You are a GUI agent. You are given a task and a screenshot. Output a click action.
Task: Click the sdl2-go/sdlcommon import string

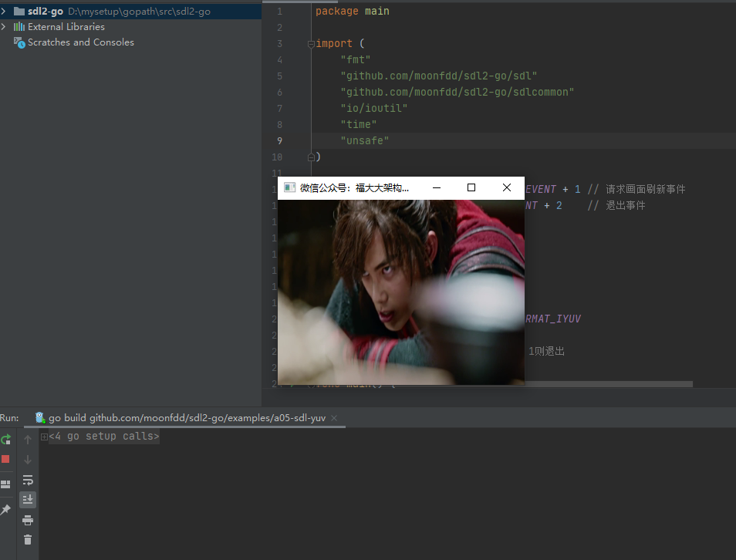pos(457,92)
